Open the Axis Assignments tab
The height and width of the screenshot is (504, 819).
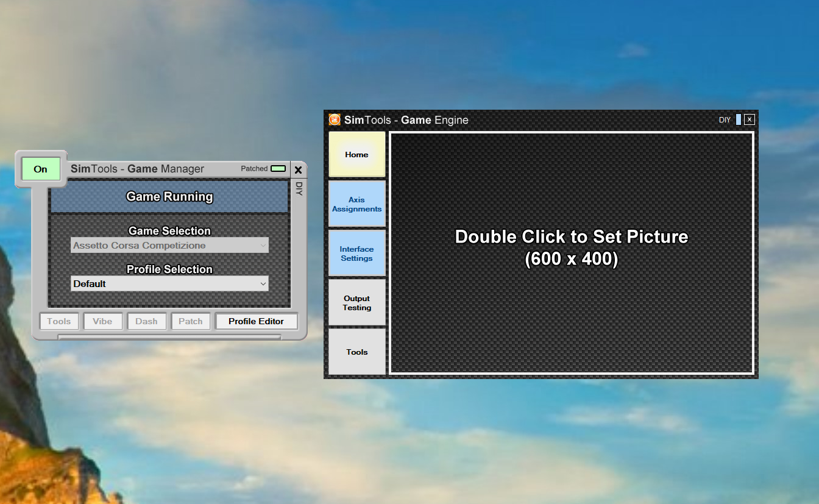click(x=357, y=204)
